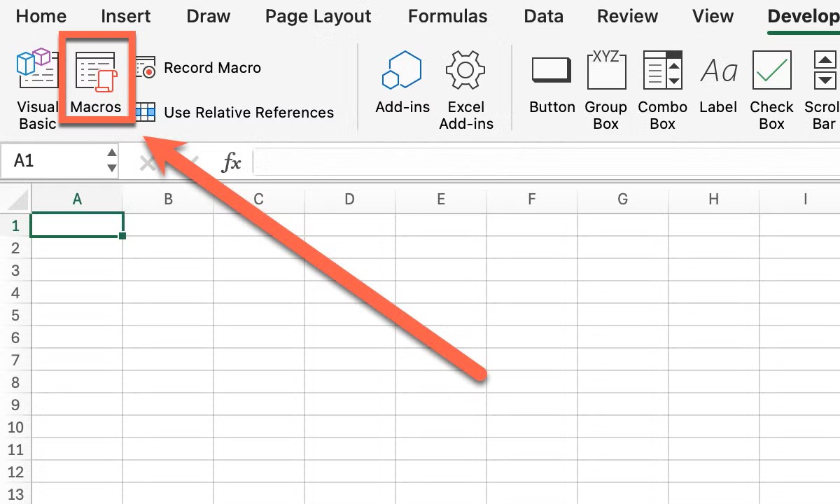Image resolution: width=840 pixels, height=504 pixels.
Task: Click the Name Box up arrow
Action: pos(111,154)
